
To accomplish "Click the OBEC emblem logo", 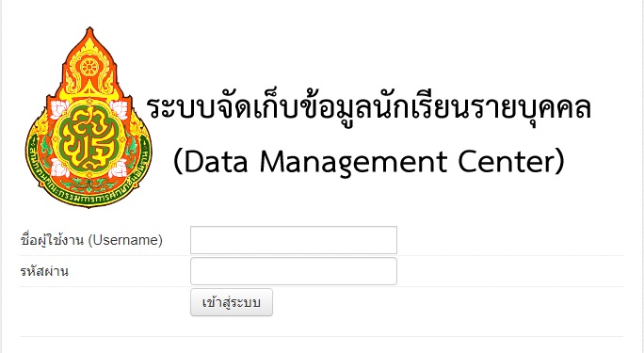I will point(89,117).
